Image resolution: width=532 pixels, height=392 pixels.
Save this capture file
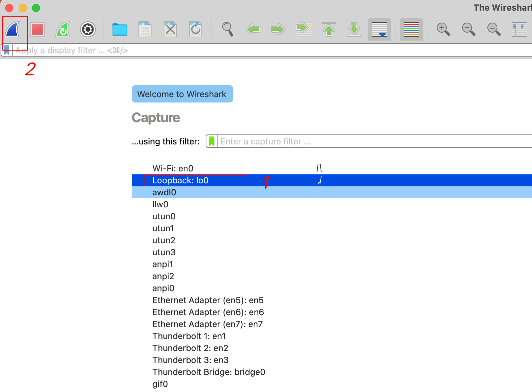[145, 29]
